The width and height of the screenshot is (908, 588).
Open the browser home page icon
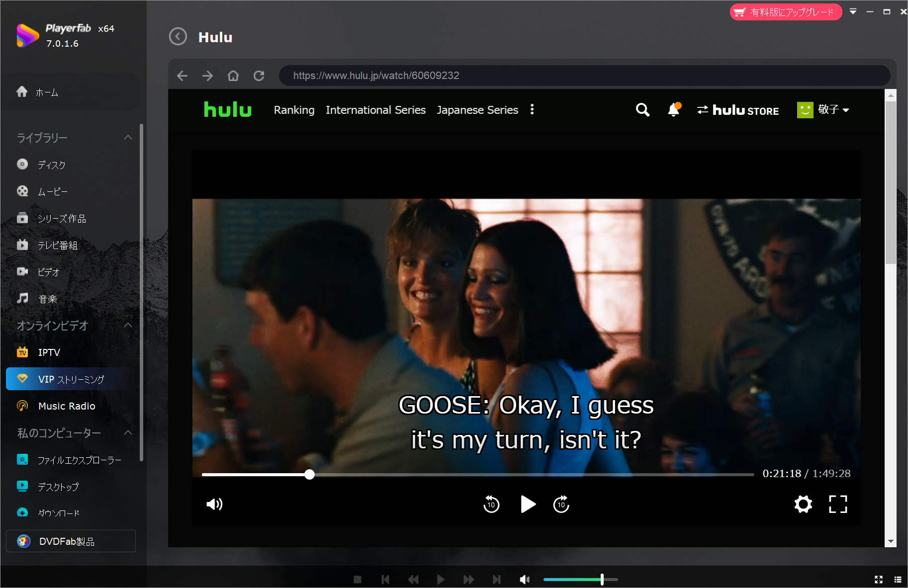[x=233, y=76]
